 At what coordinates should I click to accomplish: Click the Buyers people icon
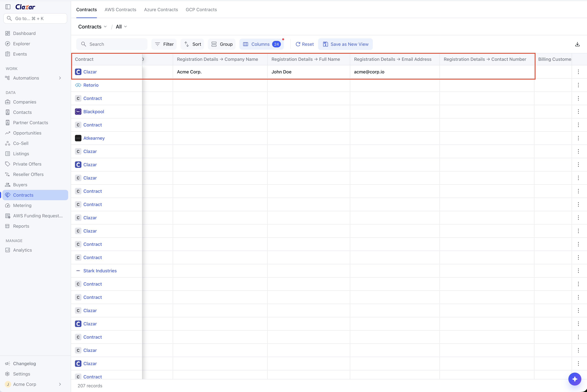(x=7, y=185)
